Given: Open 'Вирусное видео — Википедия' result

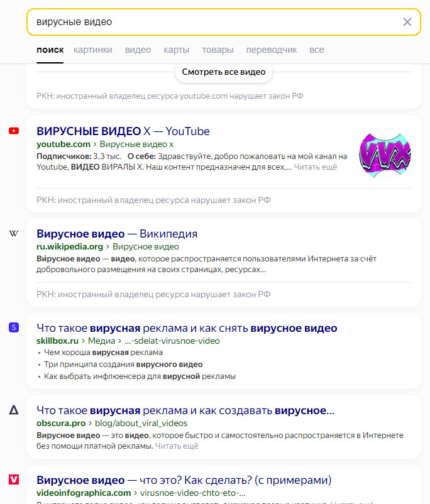Looking at the screenshot, I should [x=117, y=234].
